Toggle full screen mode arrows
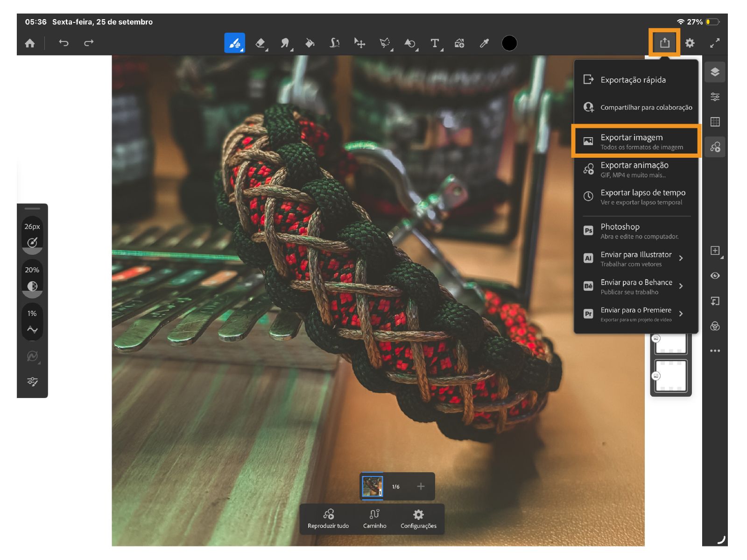The image size is (747, 560). coord(715,43)
